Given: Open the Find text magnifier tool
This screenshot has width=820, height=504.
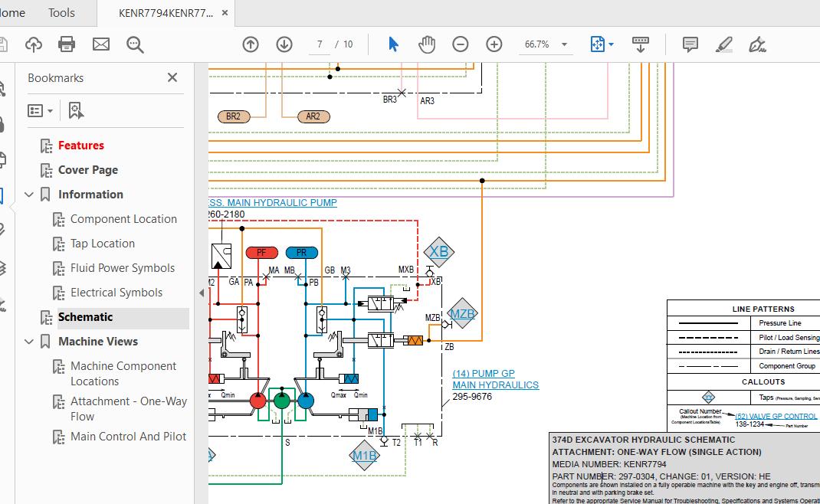Looking at the screenshot, I should click(135, 44).
